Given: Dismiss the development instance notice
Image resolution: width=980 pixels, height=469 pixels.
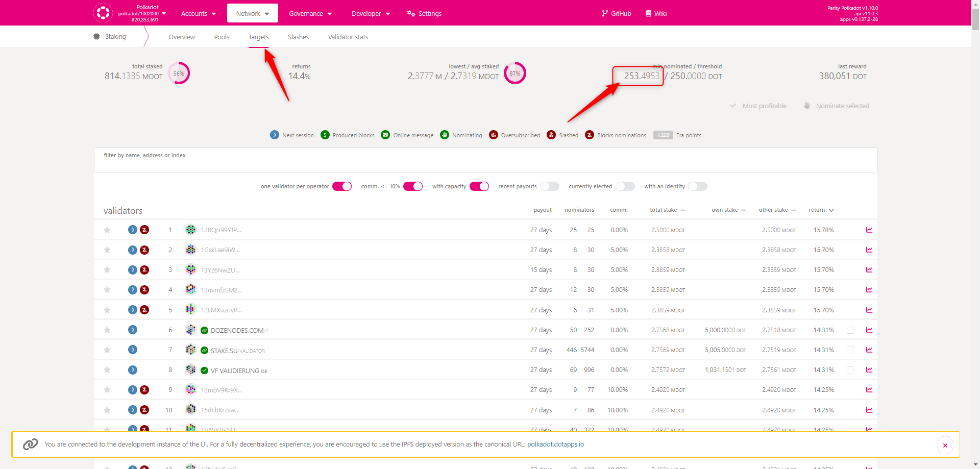Looking at the screenshot, I should (945, 445).
